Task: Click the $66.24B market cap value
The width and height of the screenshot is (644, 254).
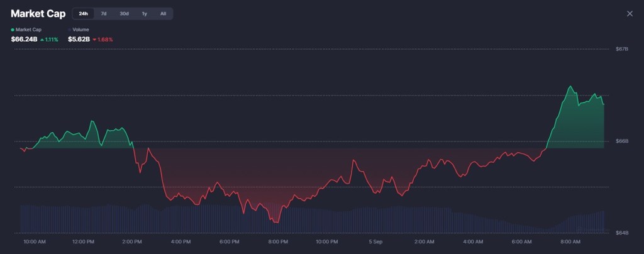Action: pyautogui.click(x=25, y=40)
